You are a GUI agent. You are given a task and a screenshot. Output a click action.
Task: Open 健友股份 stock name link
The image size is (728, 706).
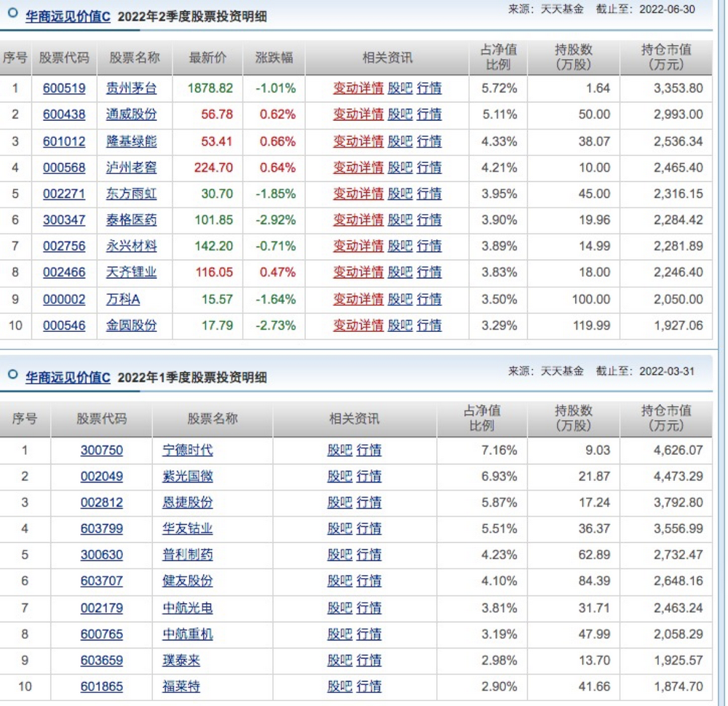point(188,581)
